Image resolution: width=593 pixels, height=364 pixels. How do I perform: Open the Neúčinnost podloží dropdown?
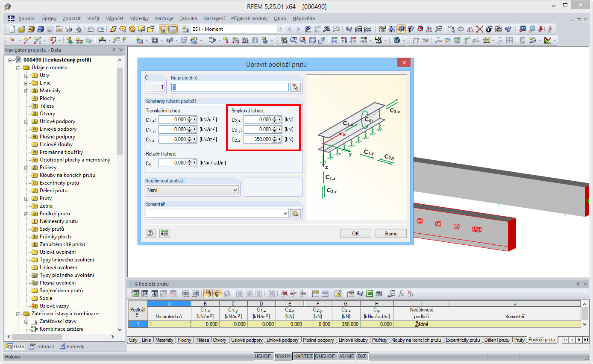(235, 190)
